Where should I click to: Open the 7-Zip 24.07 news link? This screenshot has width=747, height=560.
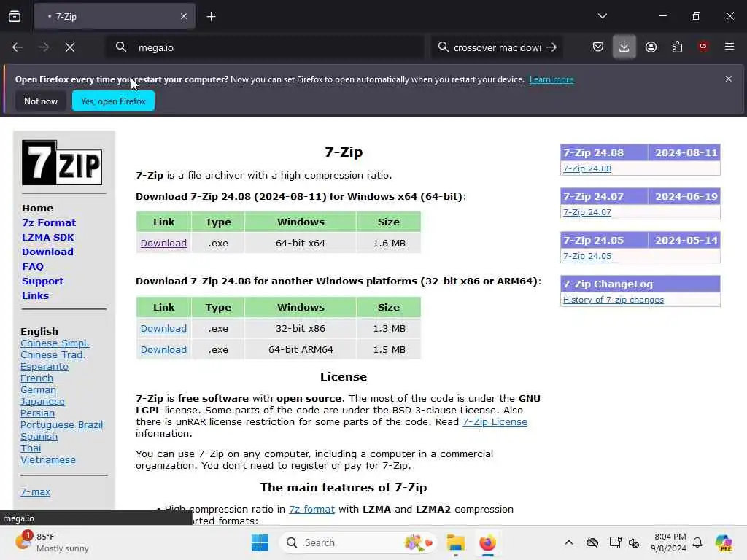tap(587, 212)
